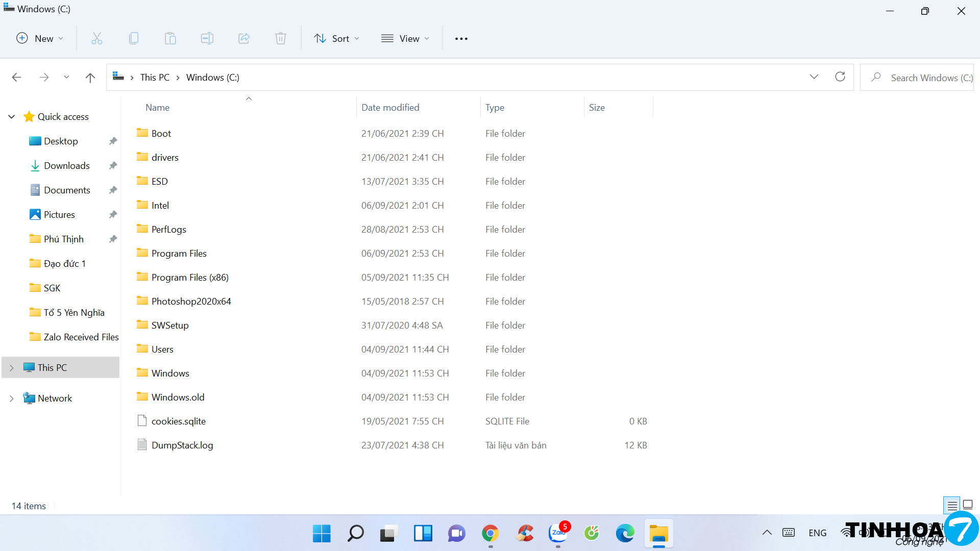This screenshot has width=980, height=551.
Task: Click the New button
Action: point(40,39)
